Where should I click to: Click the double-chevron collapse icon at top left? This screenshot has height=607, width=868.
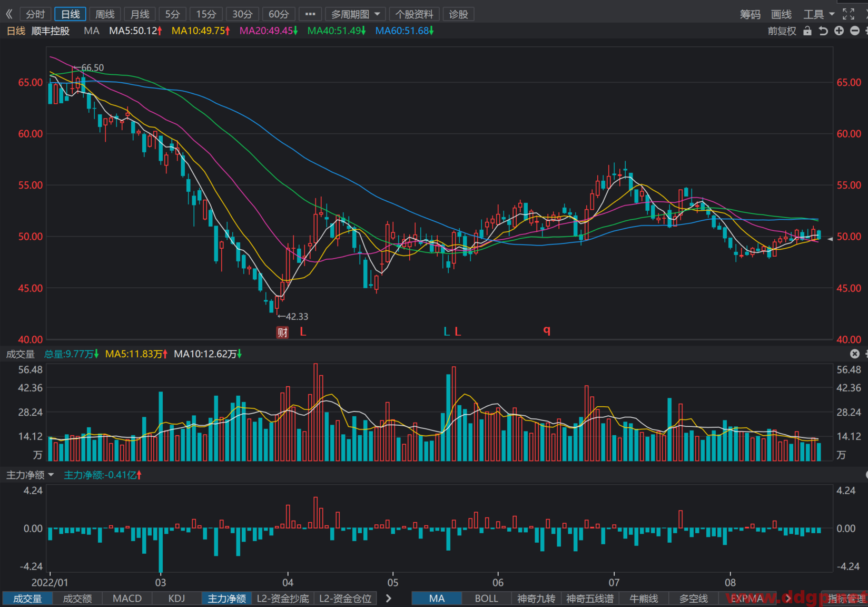click(x=9, y=14)
